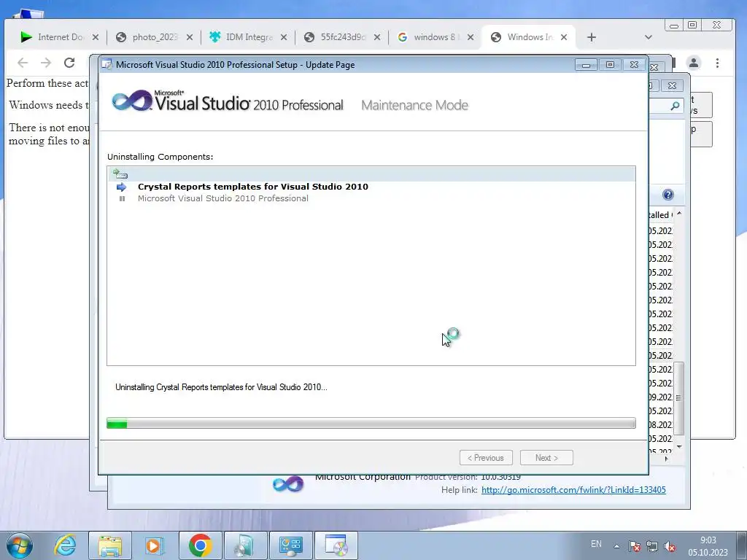Screen dimensions: 747x560
Task: Open the network status tray icon
Action: (x=652, y=546)
